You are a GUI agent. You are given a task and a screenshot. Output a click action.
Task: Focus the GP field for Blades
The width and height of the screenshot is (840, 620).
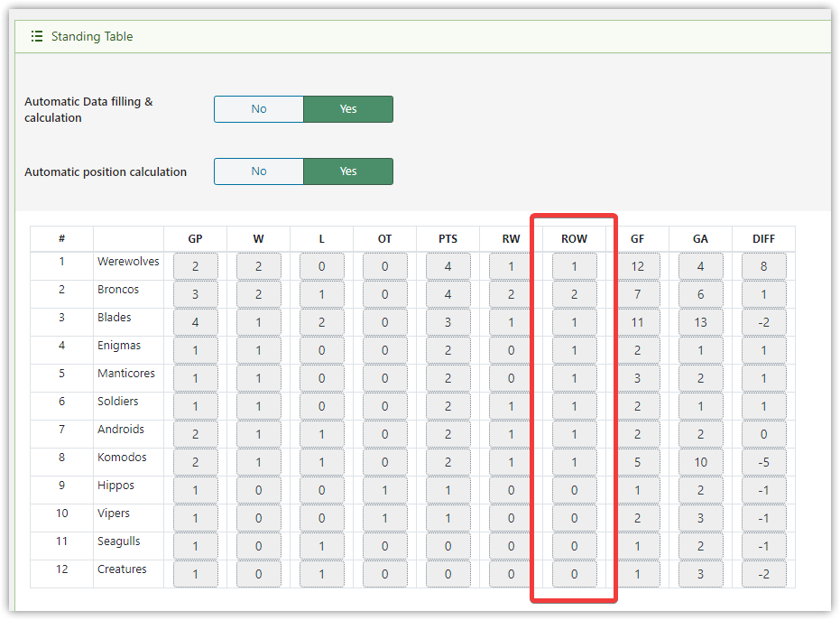[196, 322]
